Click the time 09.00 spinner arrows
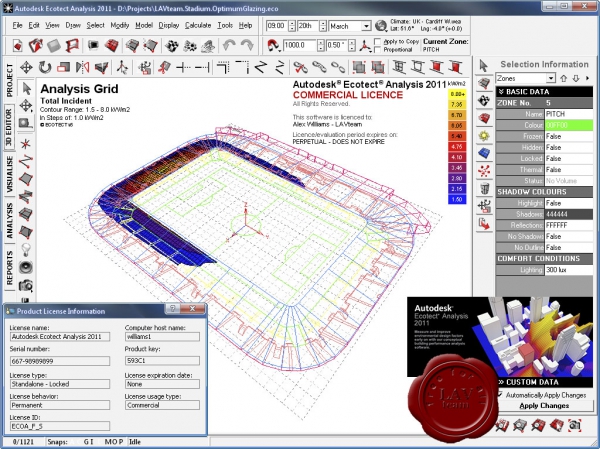The height and width of the screenshot is (449, 600). click(x=292, y=26)
